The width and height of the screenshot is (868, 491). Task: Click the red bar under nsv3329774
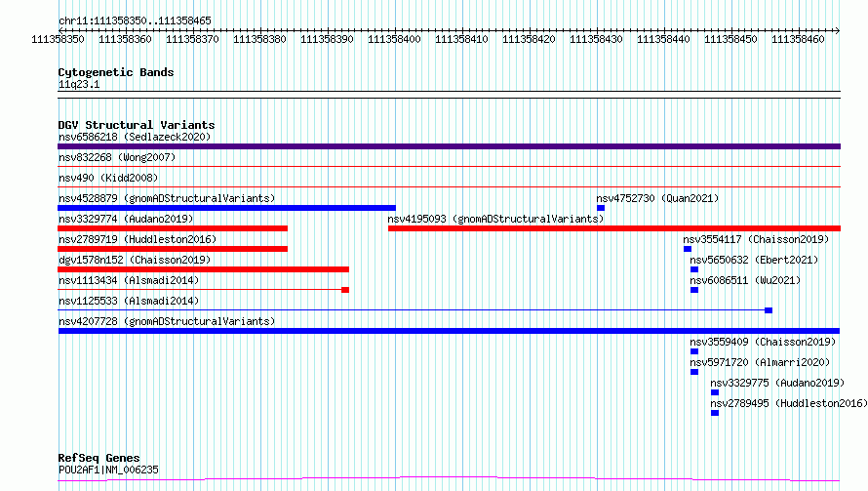coord(173,228)
